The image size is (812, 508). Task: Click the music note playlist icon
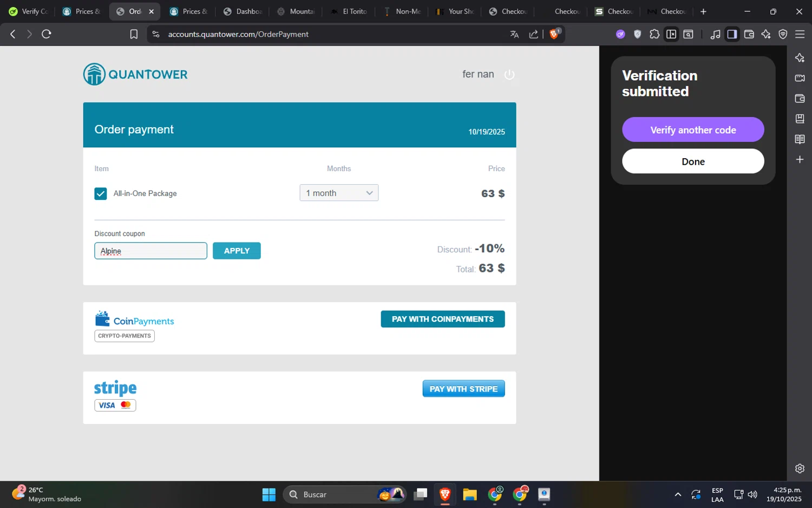pyautogui.click(x=715, y=34)
